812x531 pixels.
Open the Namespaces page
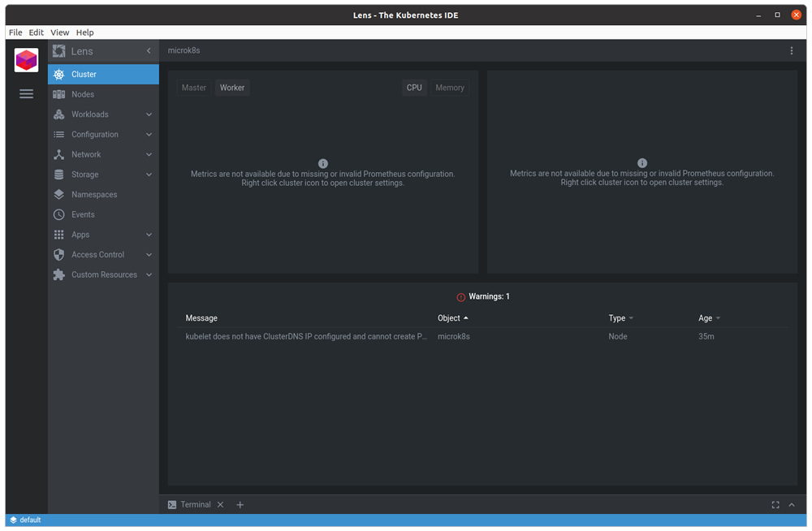pyautogui.click(x=104, y=194)
